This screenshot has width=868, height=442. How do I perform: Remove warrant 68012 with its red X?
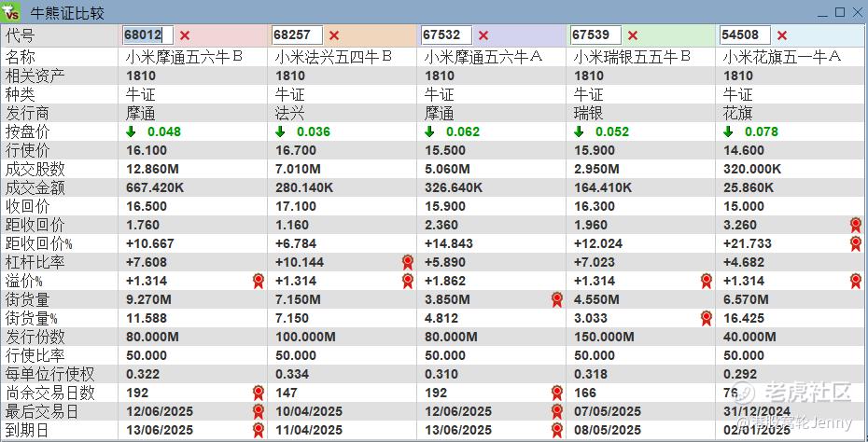click(x=185, y=36)
